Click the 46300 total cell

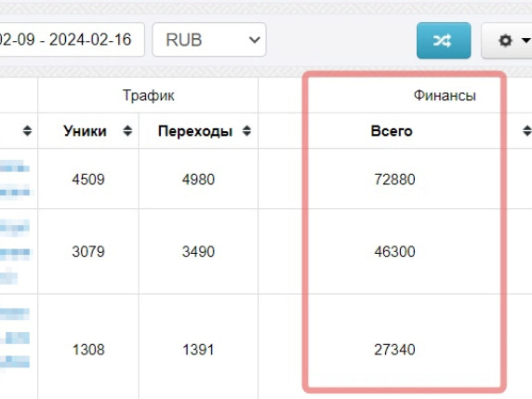coord(395,252)
